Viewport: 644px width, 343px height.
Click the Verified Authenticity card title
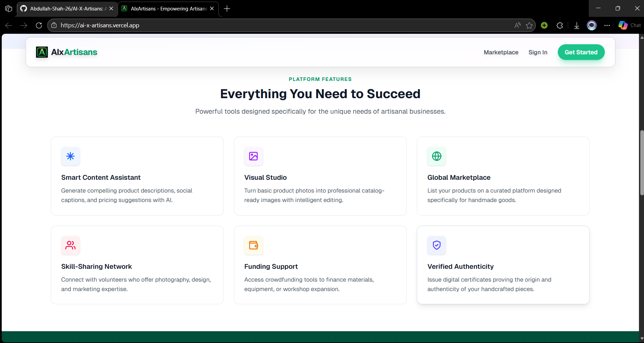(460, 266)
